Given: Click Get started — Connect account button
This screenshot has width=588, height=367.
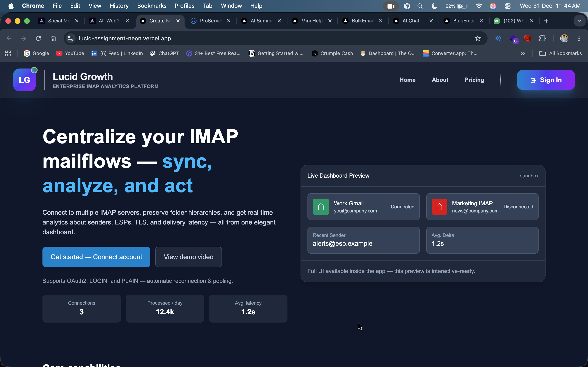Looking at the screenshot, I should pyautogui.click(x=96, y=257).
